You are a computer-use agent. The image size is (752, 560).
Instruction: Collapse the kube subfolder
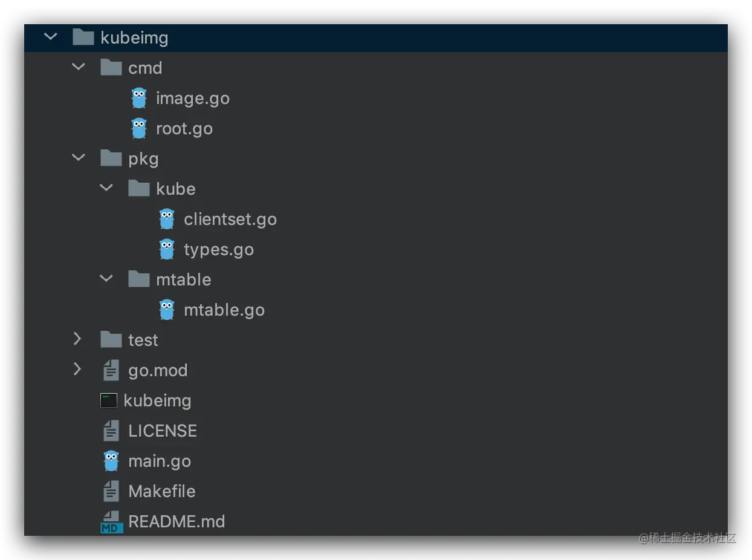(106, 188)
